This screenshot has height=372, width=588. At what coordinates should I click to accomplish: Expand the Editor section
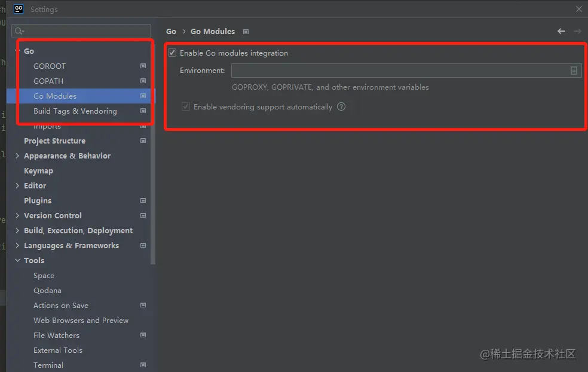point(17,186)
